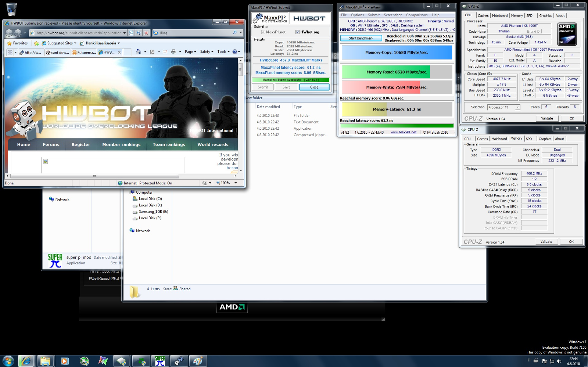
Task: Go back in Internet Explorer
Action: (9, 33)
